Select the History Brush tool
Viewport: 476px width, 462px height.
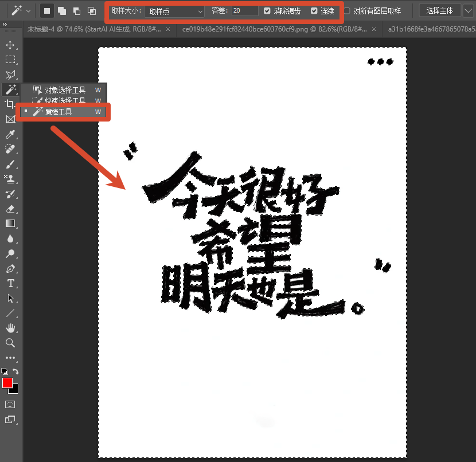click(x=10, y=194)
